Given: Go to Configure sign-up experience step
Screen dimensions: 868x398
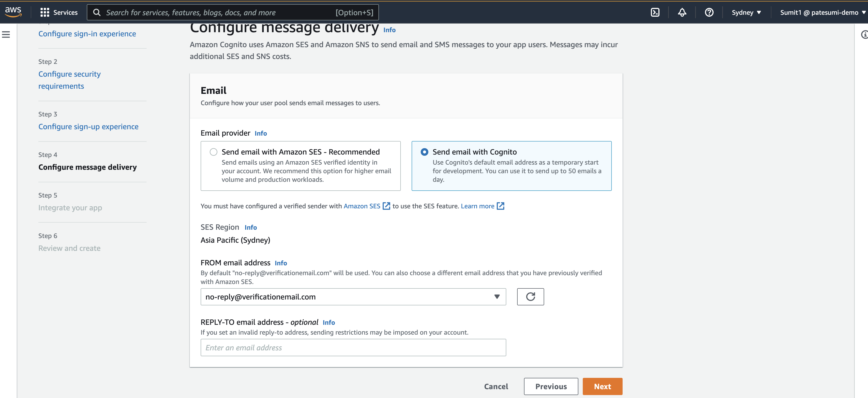Looking at the screenshot, I should coord(88,127).
